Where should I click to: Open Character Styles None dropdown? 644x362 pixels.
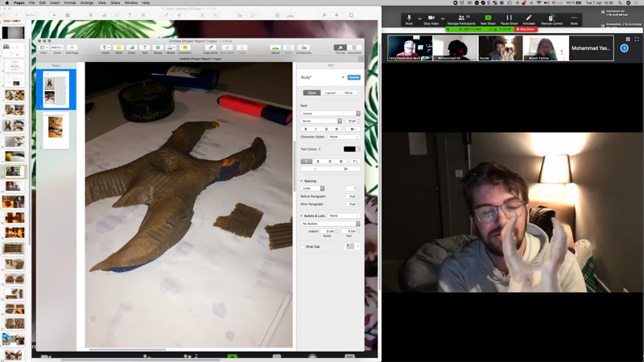(345, 137)
